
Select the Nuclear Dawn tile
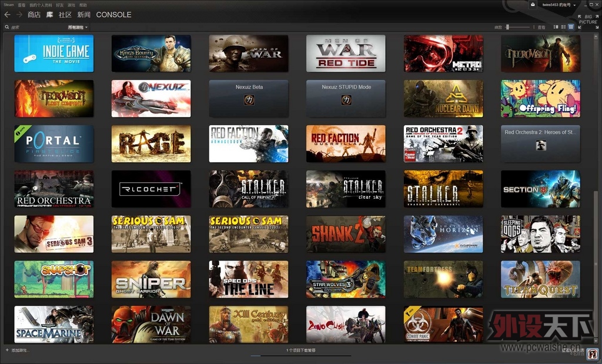[x=443, y=99]
